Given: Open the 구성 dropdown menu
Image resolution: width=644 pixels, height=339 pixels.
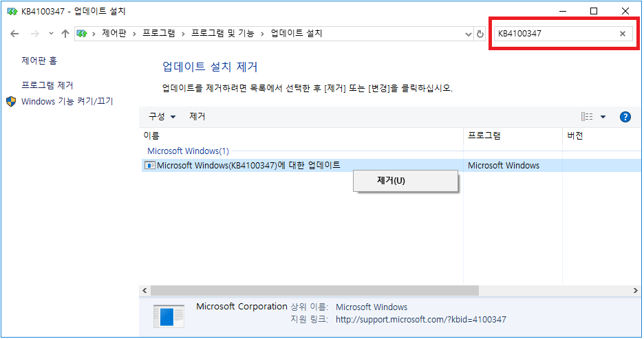Looking at the screenshot, I should [162, 117].
